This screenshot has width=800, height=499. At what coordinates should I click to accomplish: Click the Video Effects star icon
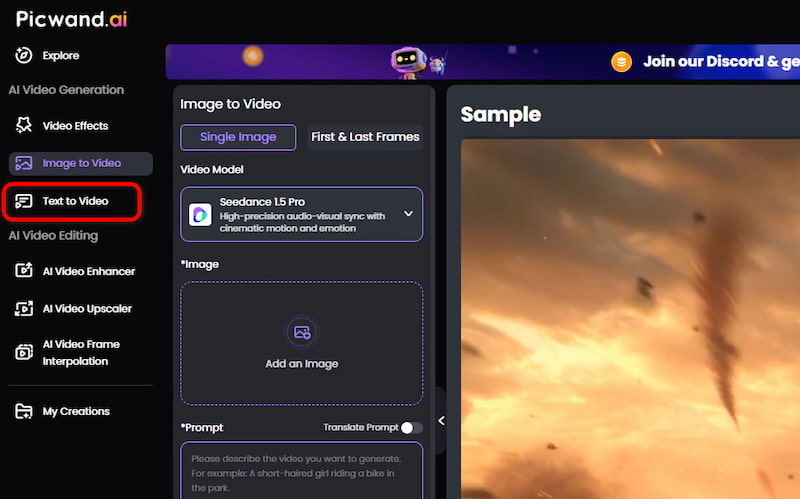23,125
